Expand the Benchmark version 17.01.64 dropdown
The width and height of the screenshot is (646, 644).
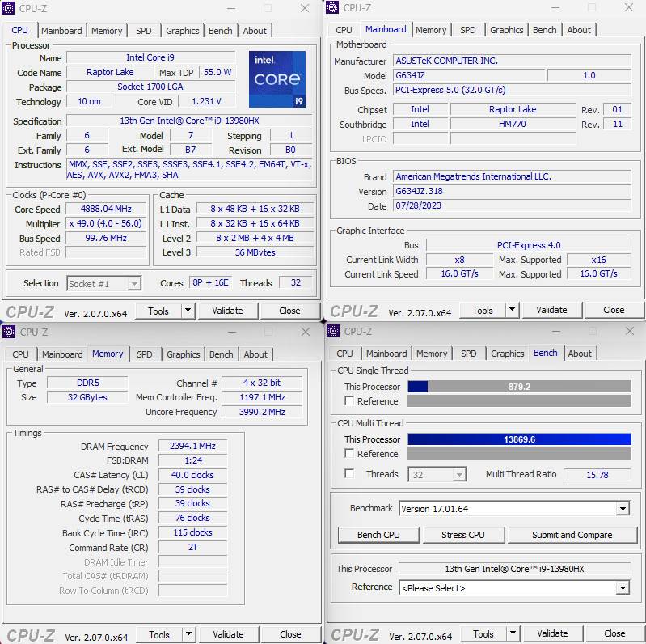pyautogui.click(x=622, y=509)
